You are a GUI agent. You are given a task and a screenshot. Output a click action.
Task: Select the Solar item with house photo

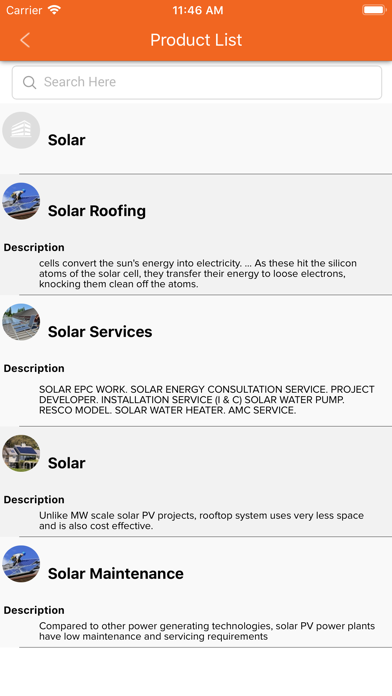67,463
